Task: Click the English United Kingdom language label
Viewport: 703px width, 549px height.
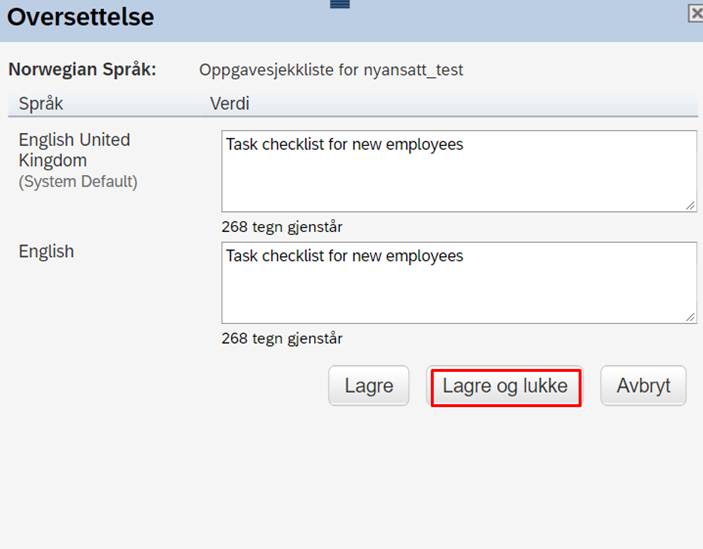Action: click(x=74, y=150)
